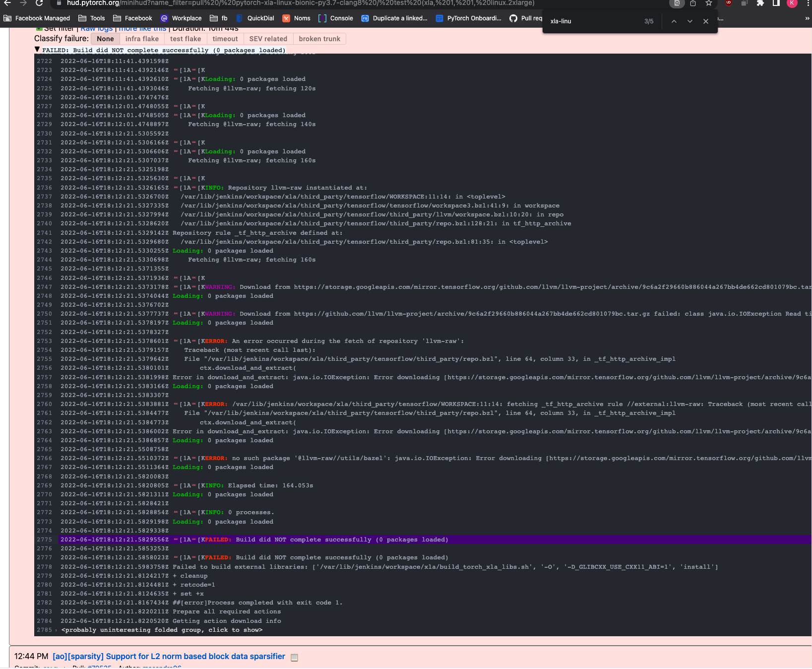Click the 3/5 match counter in find bar
The image size is (812, 669).
tap(649, 21)
